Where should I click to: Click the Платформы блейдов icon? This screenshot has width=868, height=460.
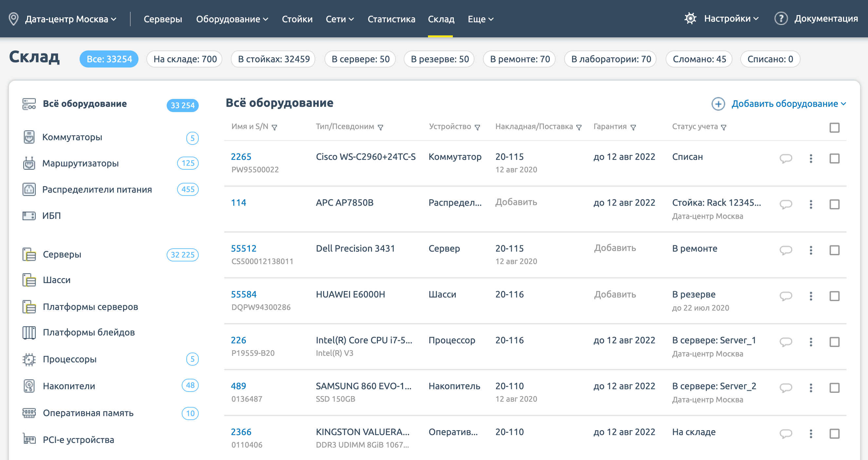(x=29, y=333)
